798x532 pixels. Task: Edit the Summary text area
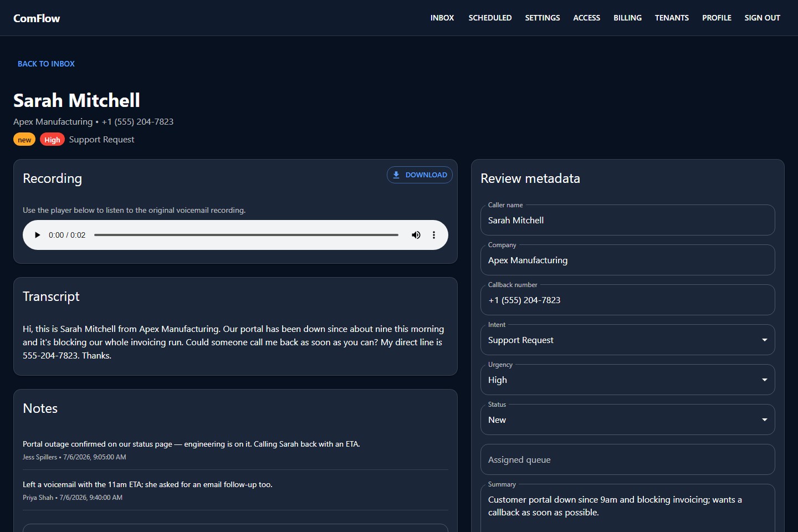(x=627, y=508)
